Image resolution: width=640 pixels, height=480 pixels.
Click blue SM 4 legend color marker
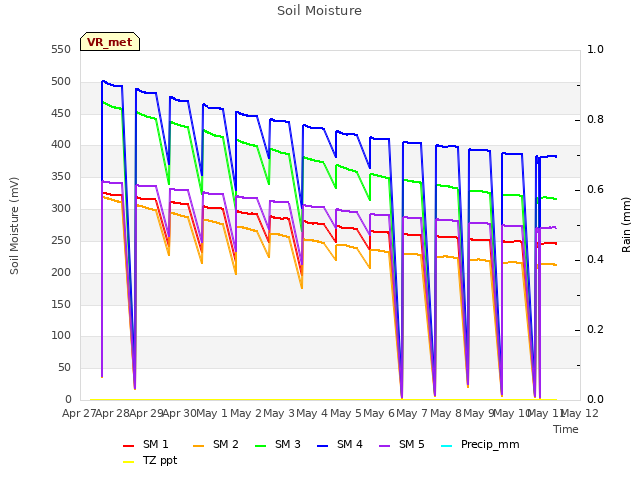click(x=323, y=446)
